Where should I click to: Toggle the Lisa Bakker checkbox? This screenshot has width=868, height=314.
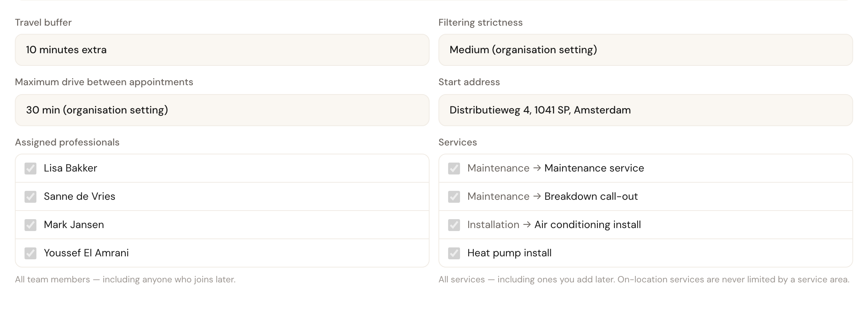30,169
